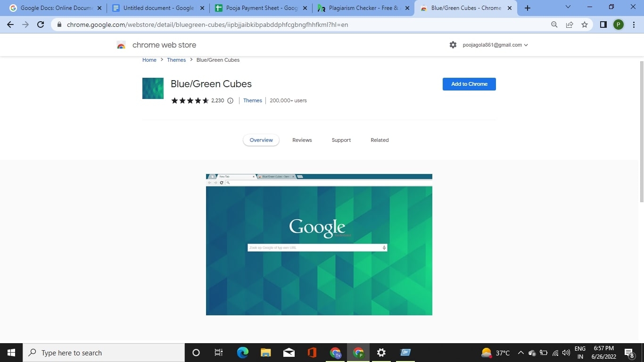Image resolution: width=644 pixels, height=362 pixels.
Task: Open the Related tab
Action: click(380, 140)
